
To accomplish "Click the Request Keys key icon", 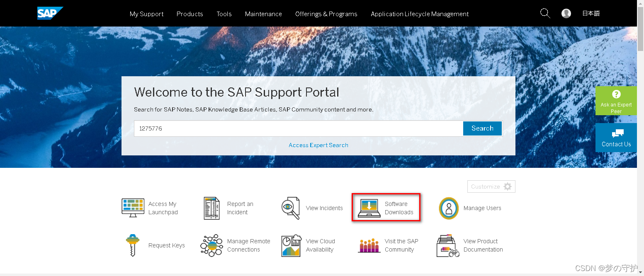I will [133, 245].
